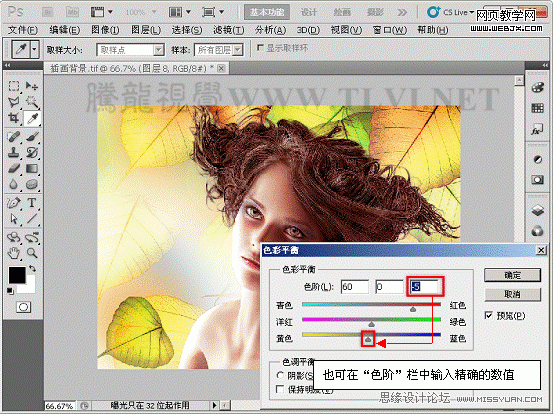Open the eyedropper tool preset picker arrow

pos(34,50)
